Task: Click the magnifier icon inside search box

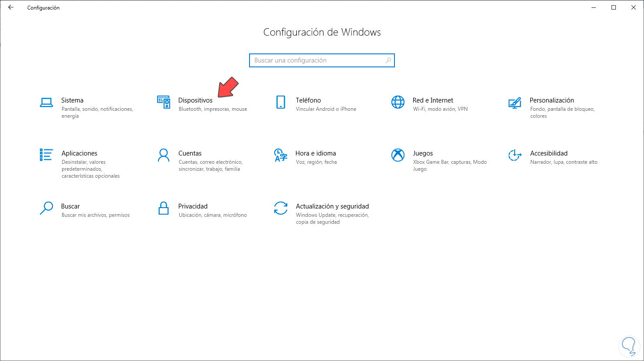Action: click(x=388, y=60)
